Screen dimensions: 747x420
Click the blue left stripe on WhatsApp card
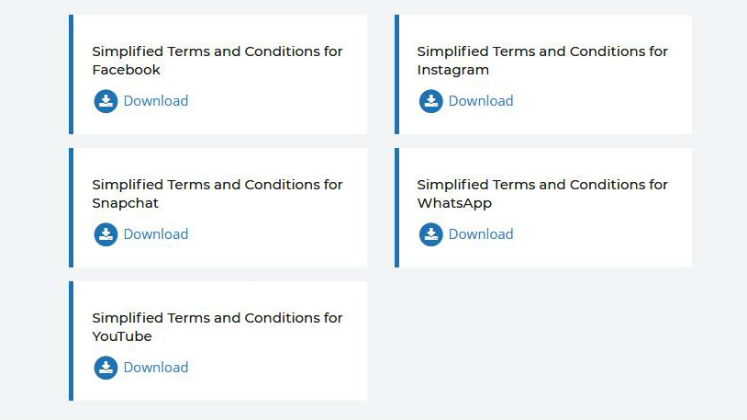397,207
